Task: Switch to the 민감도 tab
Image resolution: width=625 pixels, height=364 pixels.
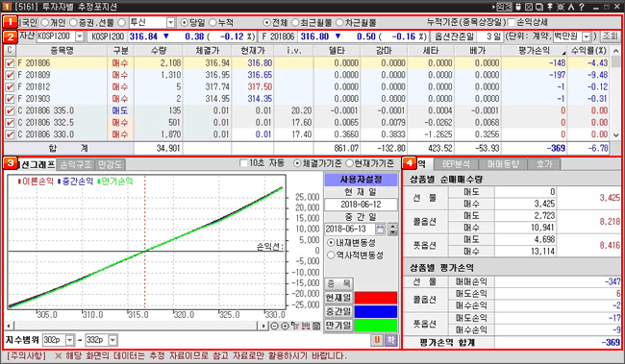Action: pos(110,164)
